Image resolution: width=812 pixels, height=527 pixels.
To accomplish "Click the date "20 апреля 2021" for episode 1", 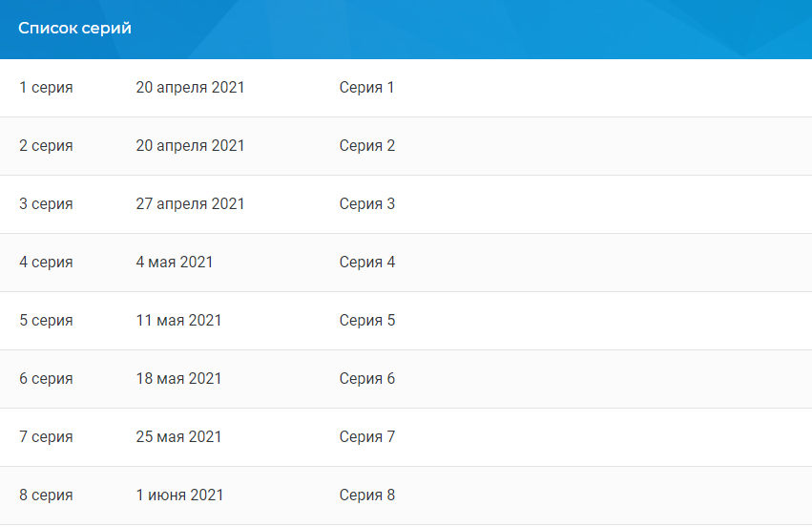I will [x=190, y=88].
